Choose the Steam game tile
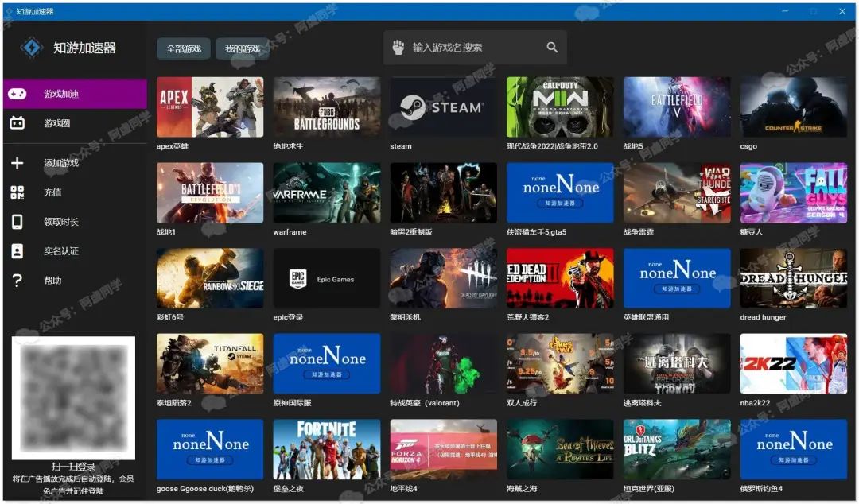This screenshot has width=859, height=504. (x=443, y=107)
